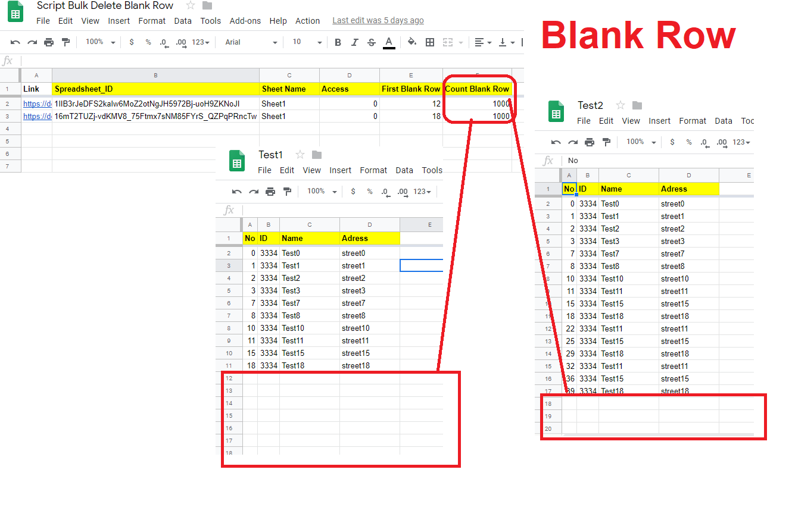Click folder icon next to Test1 title
Image resolution: width=792 pixels, height=532 pixels.
pyautogui.click(x=317, y=155)
